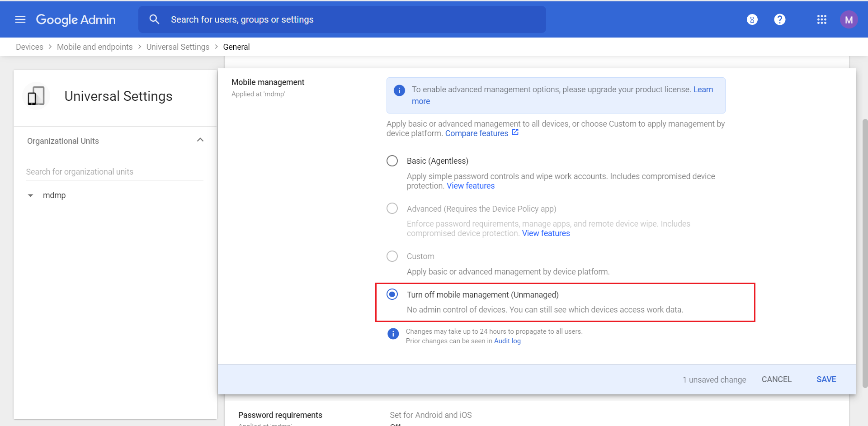Click View features under Advanced option

pos(546,233)
